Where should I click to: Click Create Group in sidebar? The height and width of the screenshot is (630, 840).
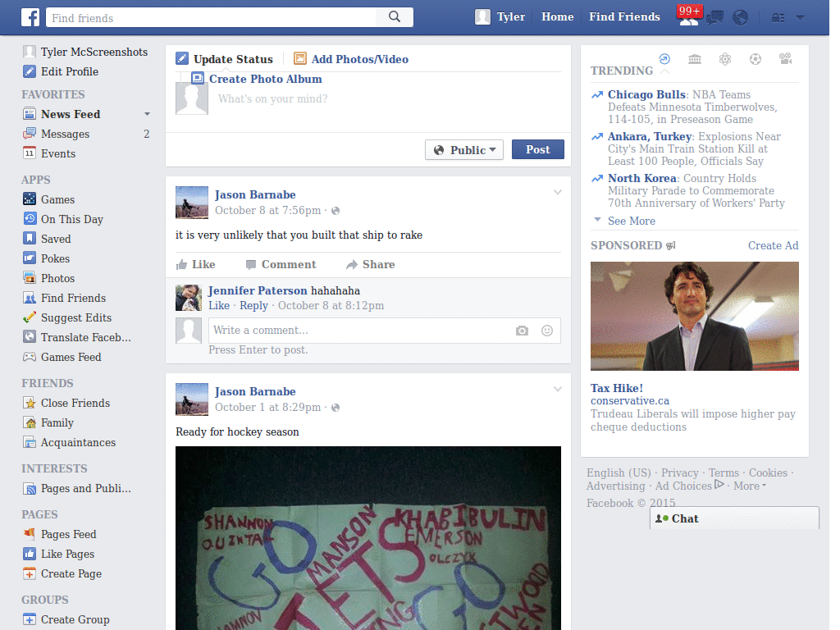pos(66,619)
